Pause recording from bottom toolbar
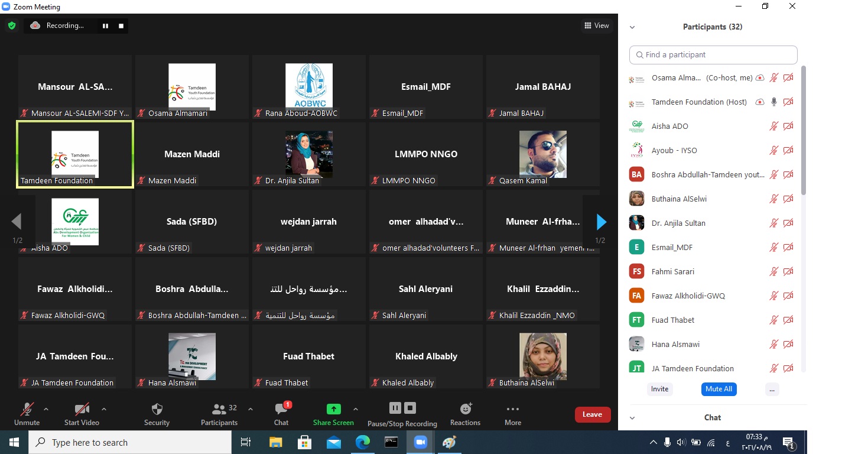The height and width of the screenshot is (454, 868). pyautogui.click(x=395, y=408)
